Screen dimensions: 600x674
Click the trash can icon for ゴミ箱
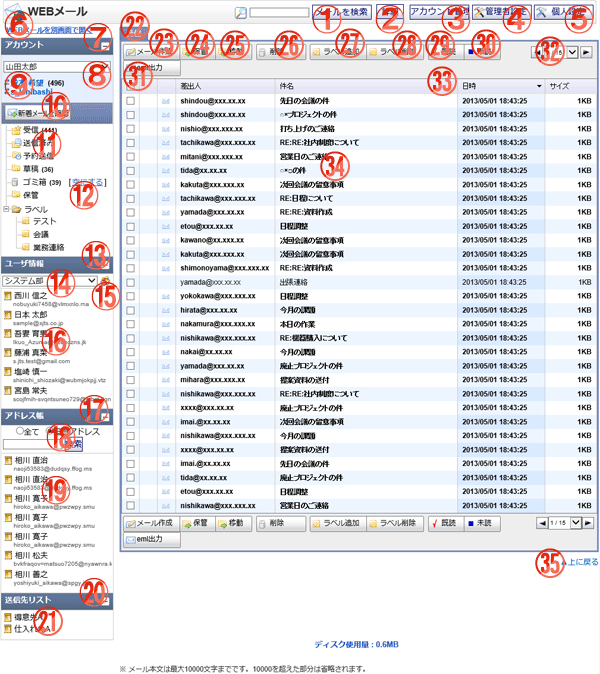click(15, 182)
